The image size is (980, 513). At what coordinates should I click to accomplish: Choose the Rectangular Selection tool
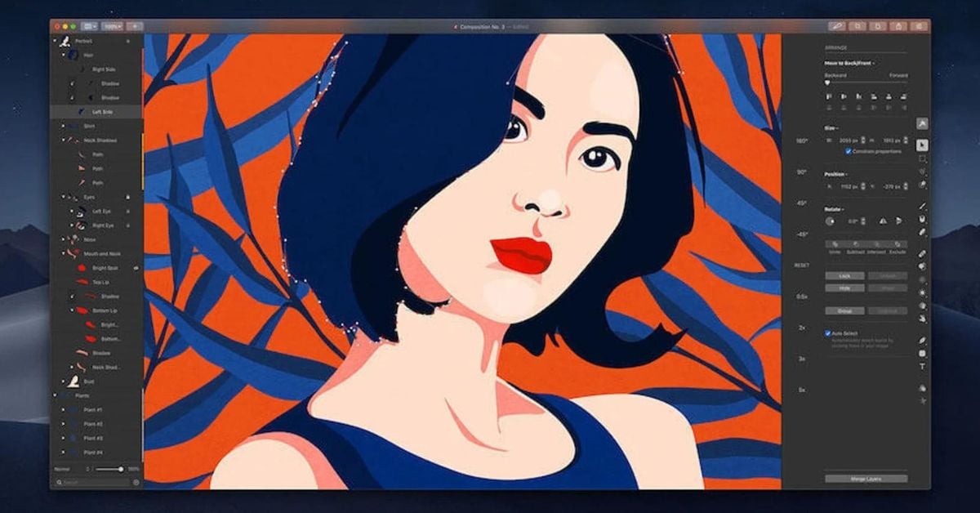922,158
